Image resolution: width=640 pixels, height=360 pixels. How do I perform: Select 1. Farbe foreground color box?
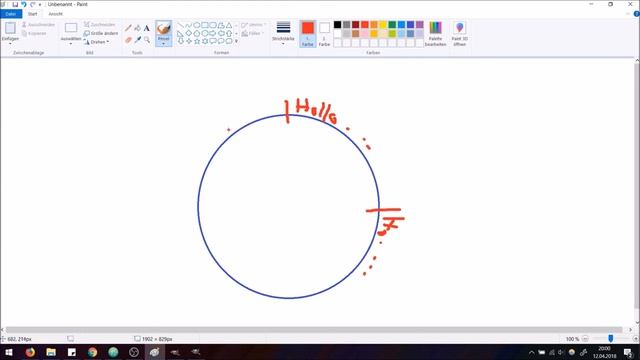point(308,34)
